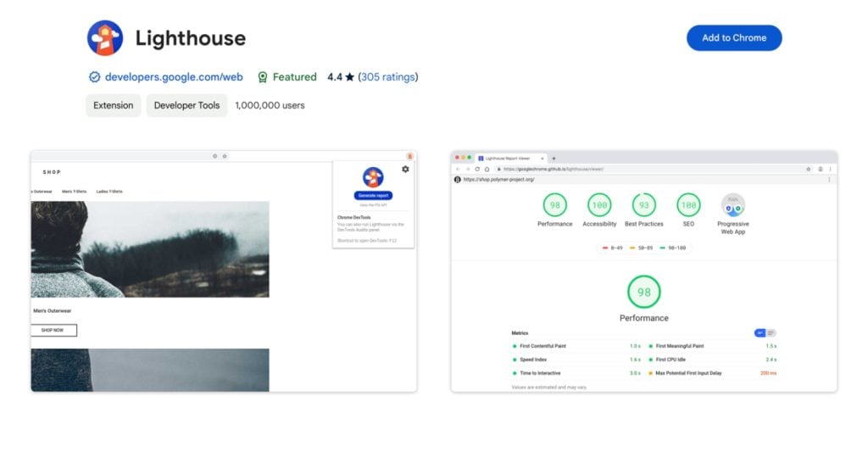Viewport: 868px width, 452px height.
Task: Click the Accessibility 100 score gauge
Action: coord(599,205)
